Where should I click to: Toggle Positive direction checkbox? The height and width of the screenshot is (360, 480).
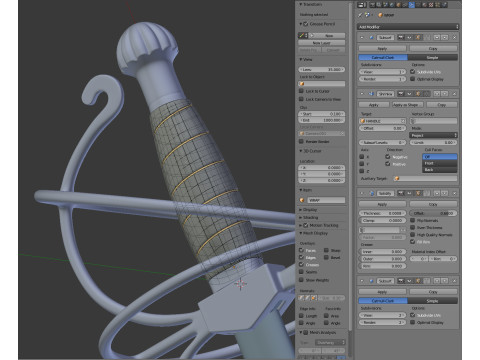click(x=387, y=164)
